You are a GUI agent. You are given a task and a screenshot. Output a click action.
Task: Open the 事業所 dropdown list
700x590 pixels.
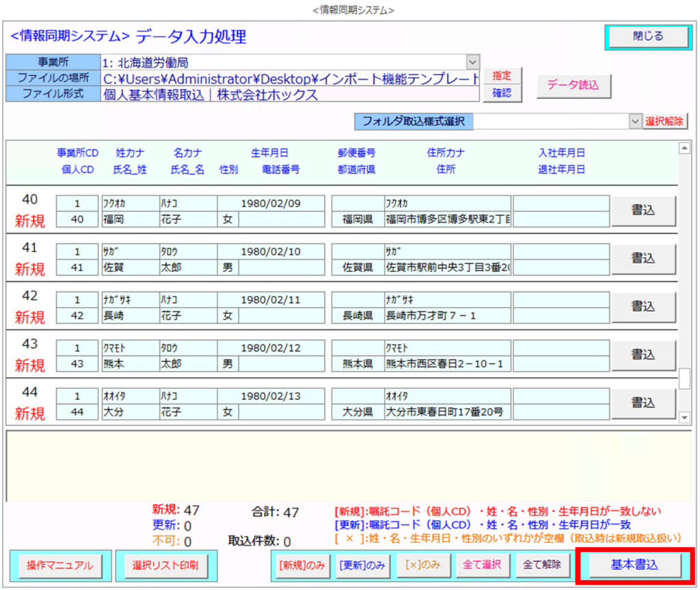pos(472,63)
